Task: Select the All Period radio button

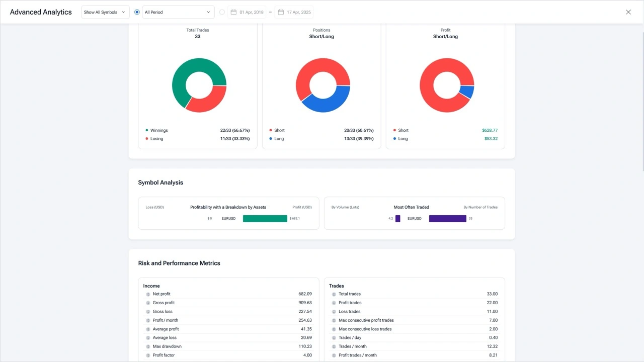Action: 137,12
